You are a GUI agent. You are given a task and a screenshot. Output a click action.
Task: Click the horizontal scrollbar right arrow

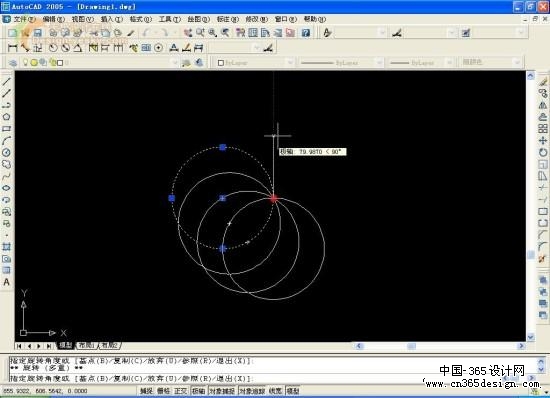[x=521, y=346]
